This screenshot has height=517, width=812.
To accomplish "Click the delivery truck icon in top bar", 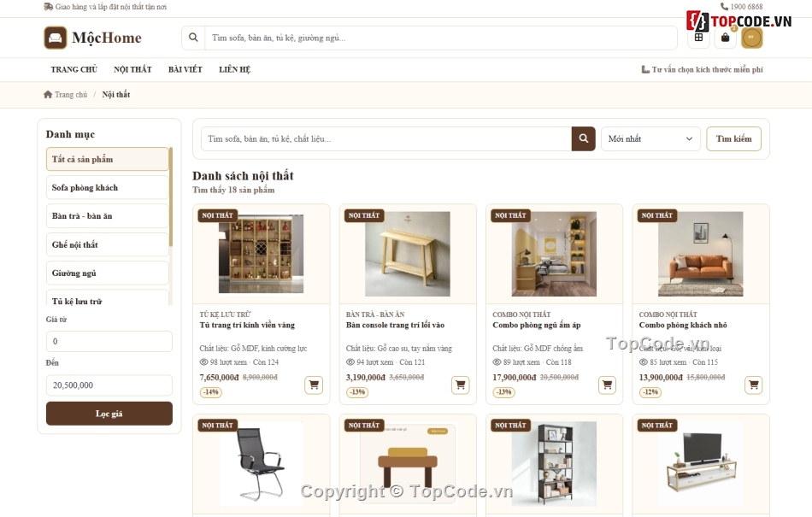I will pyautogui.click(x=48, y=7).
